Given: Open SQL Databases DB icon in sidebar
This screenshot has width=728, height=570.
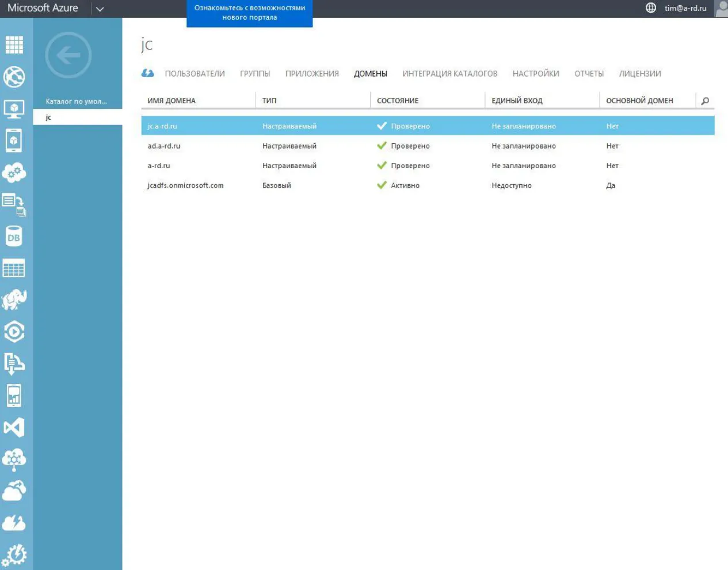Looking at the screenshot, I should 14,237.
